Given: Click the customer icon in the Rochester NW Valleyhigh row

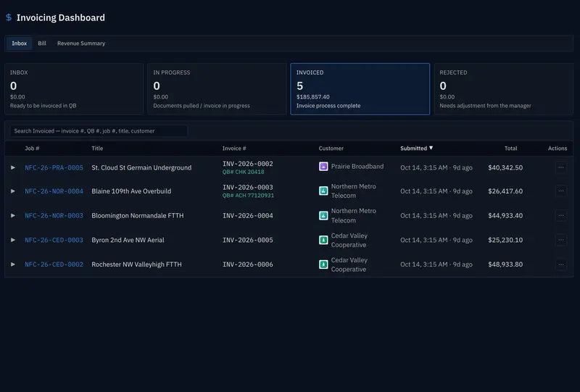Looking at the screenshot, I should click(323, 264).
